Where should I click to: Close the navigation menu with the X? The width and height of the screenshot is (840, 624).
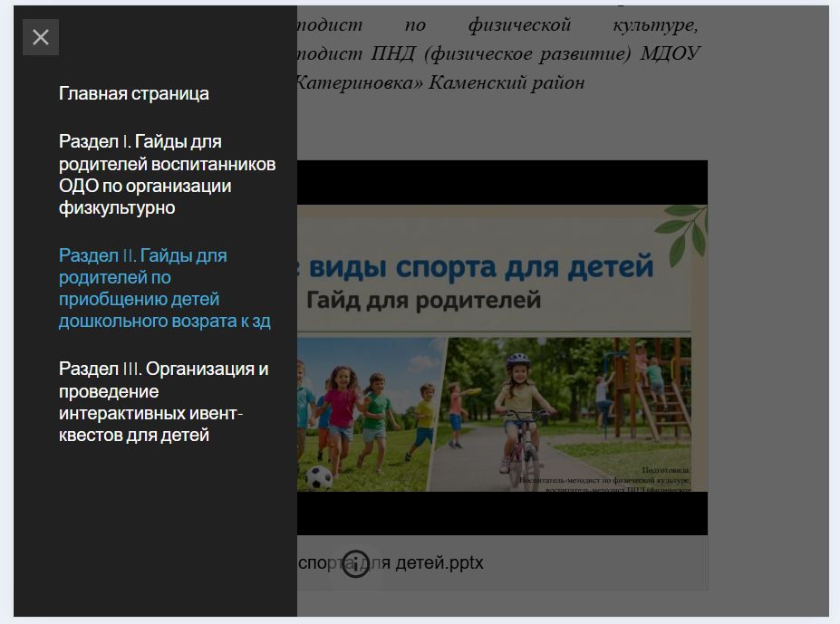41,37
